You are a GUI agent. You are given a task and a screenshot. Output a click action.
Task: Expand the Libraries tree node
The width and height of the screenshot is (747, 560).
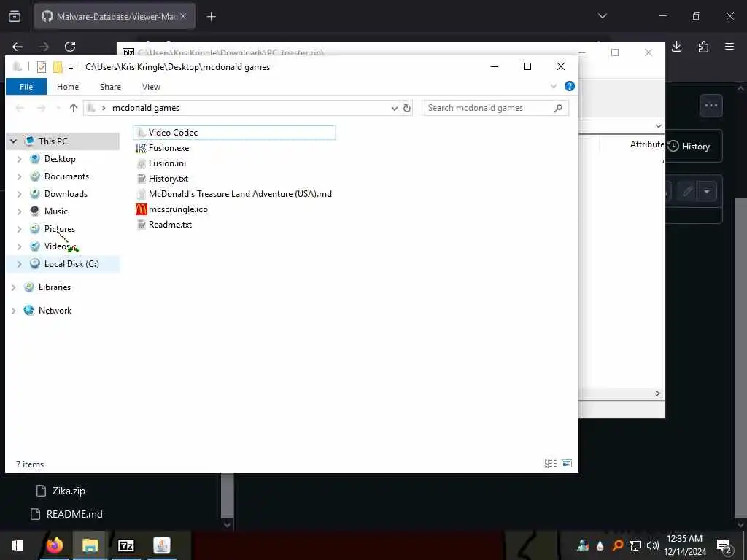pos(13,287)
